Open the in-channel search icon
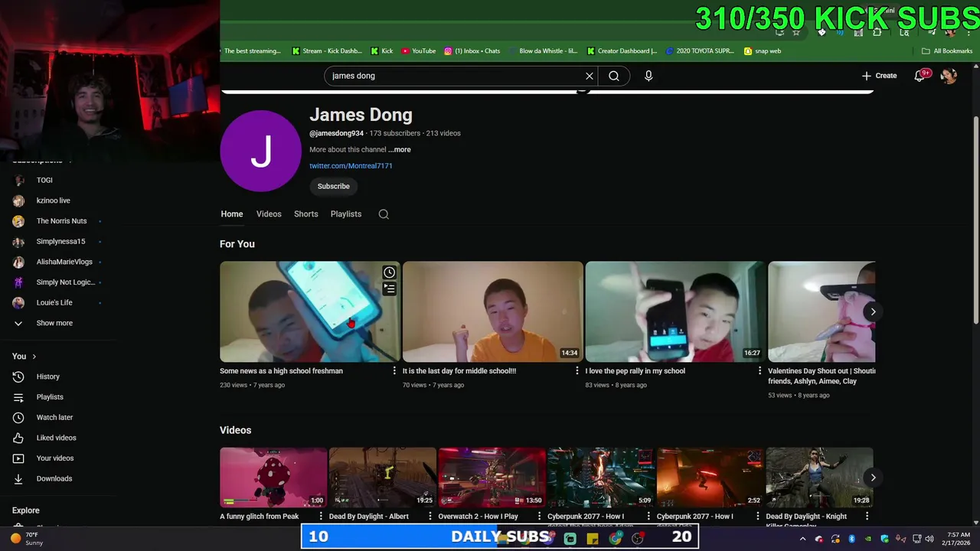The image size is (980, 551). (384, 214)
